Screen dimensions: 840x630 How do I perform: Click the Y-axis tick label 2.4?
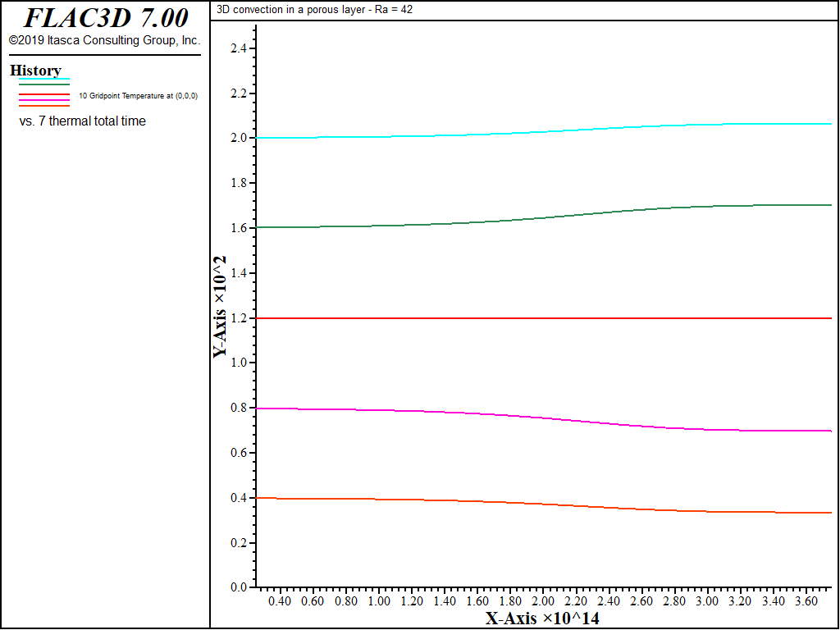pos(239,48)
